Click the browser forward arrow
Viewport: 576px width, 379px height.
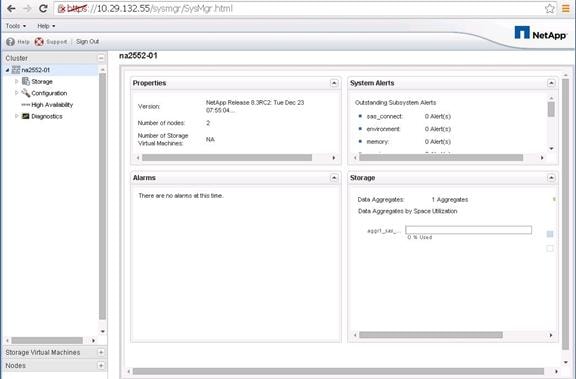tap(28, 8)
